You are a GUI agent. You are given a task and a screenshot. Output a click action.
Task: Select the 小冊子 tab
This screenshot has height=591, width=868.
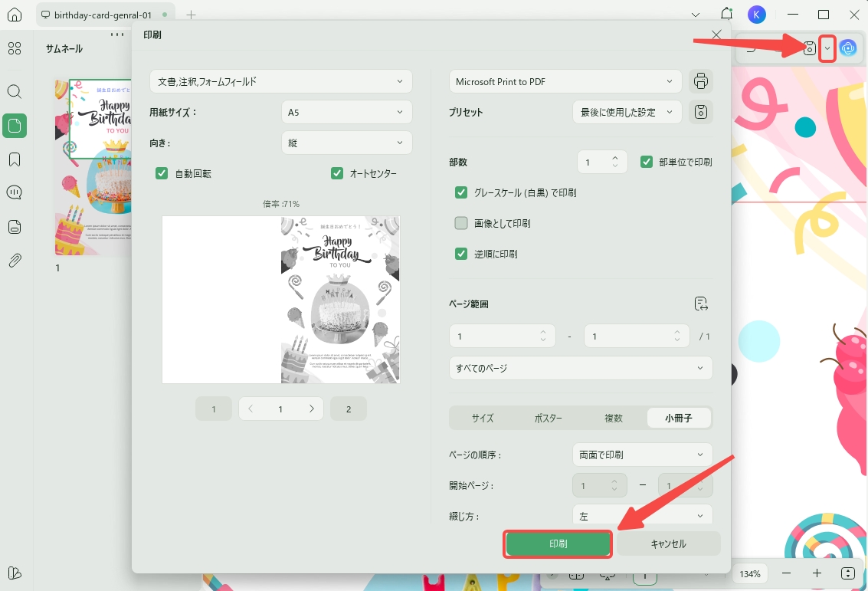[x=679, y=419]
